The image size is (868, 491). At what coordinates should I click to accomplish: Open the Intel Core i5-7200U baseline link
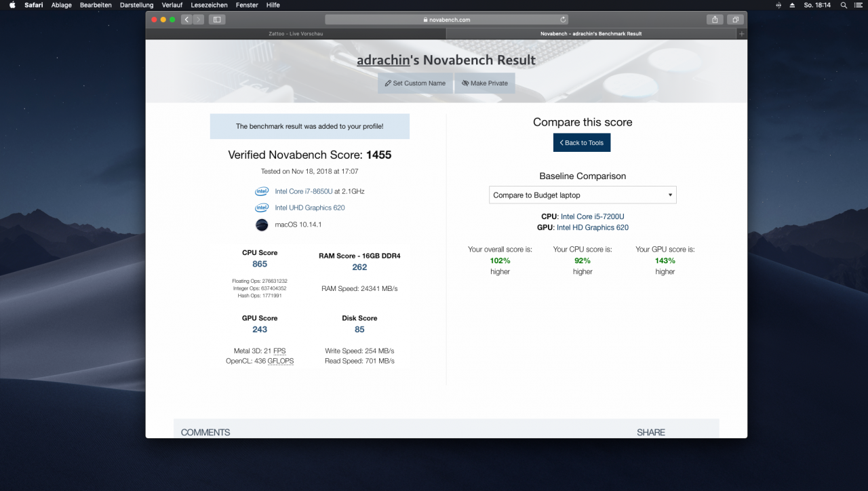click(593, 216)
